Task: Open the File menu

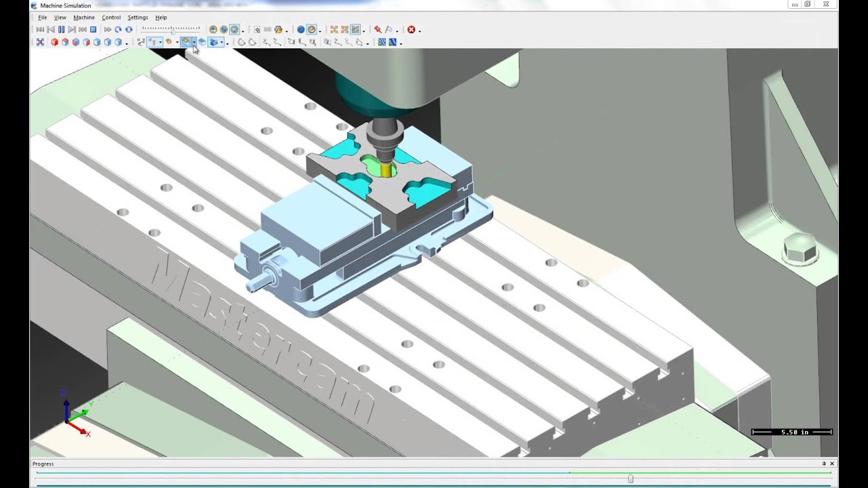Action: (43, 18)
